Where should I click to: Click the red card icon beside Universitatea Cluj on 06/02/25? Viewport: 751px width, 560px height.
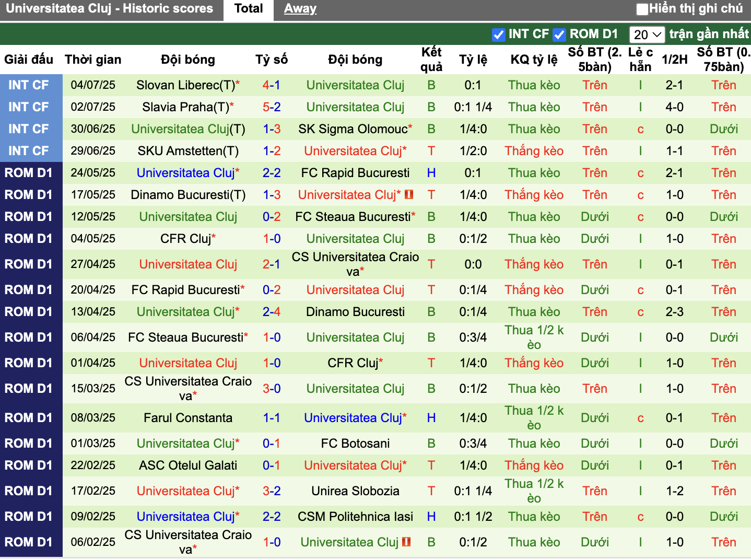click(x=406, y=542)
